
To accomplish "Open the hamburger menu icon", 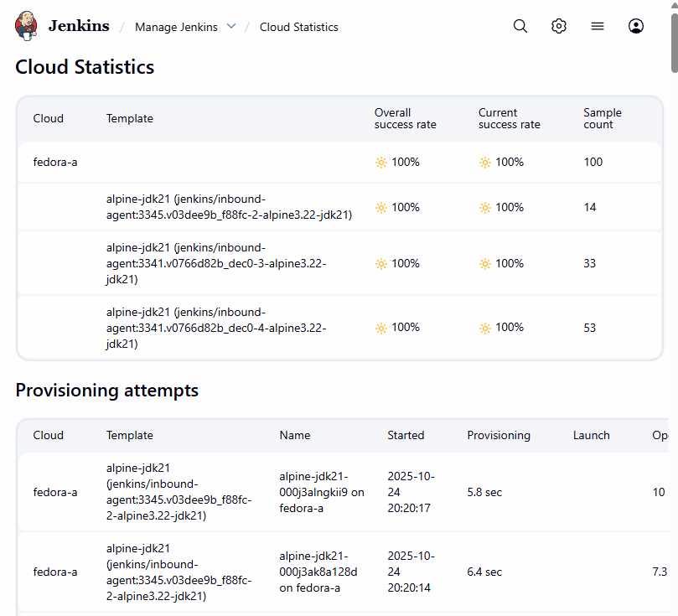I will 598,26.
